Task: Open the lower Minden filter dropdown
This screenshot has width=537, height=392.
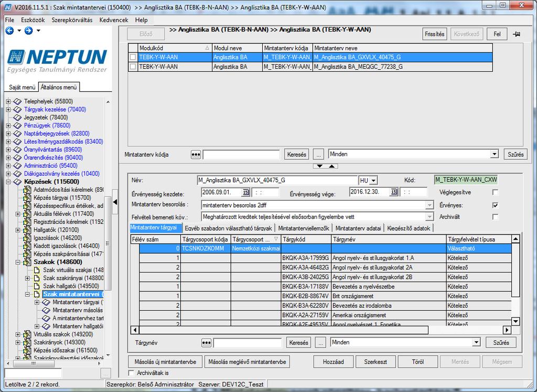Action: (x=476, y=342)
